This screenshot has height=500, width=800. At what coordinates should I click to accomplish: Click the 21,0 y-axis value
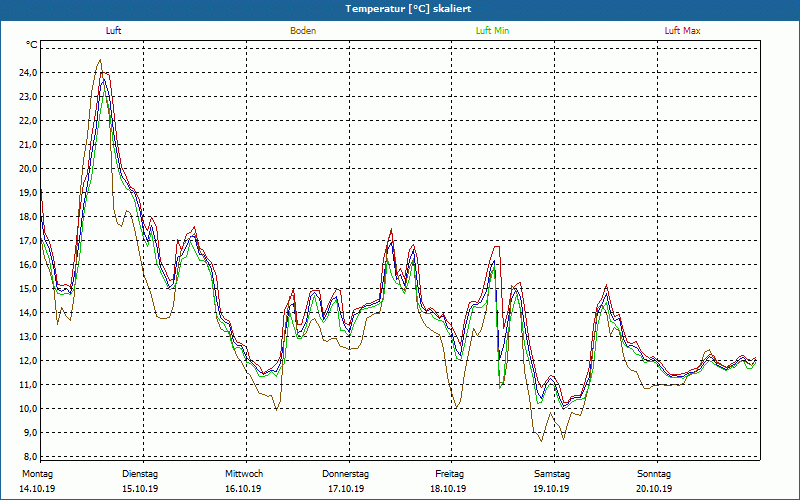29,144
